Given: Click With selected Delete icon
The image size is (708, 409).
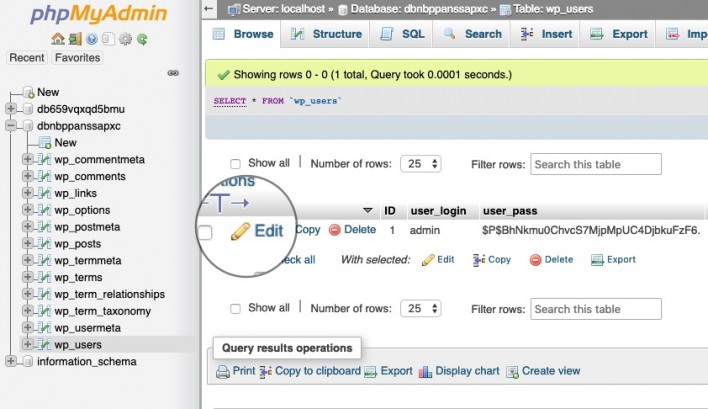Looking at the screenshot, I should click(x=536, y=260).
